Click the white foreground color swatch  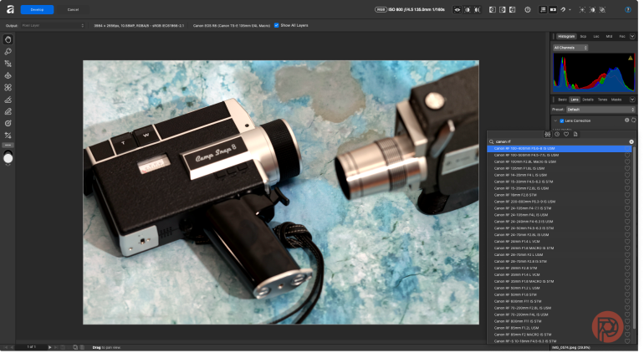8,159
